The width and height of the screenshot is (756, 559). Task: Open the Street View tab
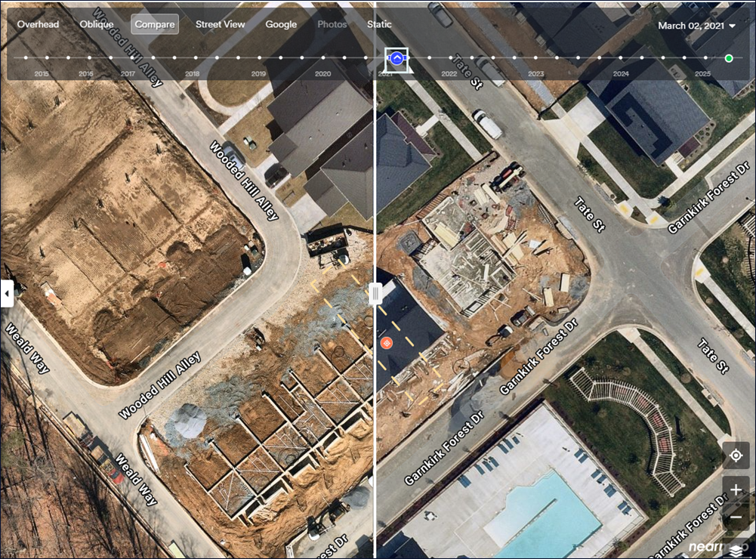click(221, 24)
